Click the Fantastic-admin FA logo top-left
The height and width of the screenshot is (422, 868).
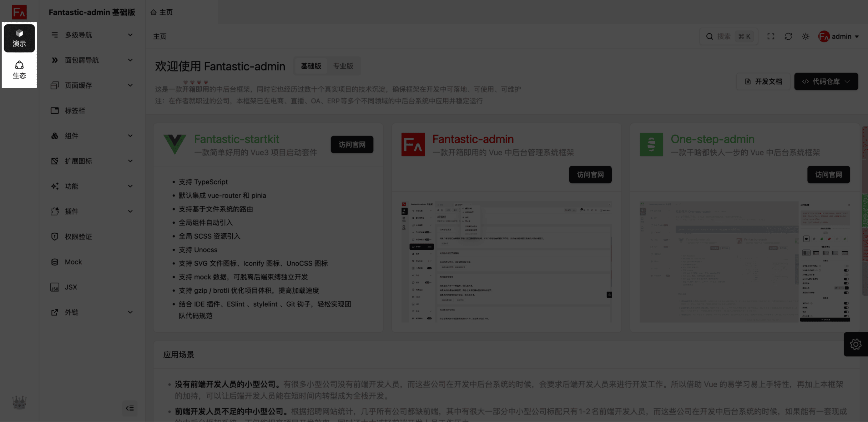(19, 12)
